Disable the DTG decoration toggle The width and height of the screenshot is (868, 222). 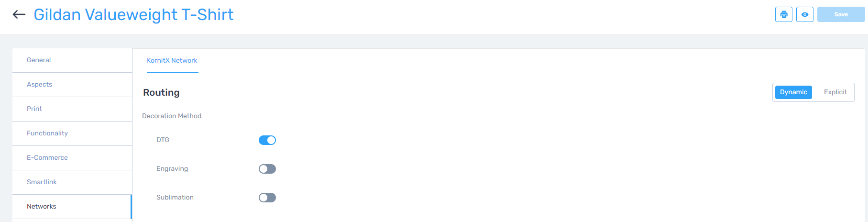pyautogui.click(x=267, y=140)
